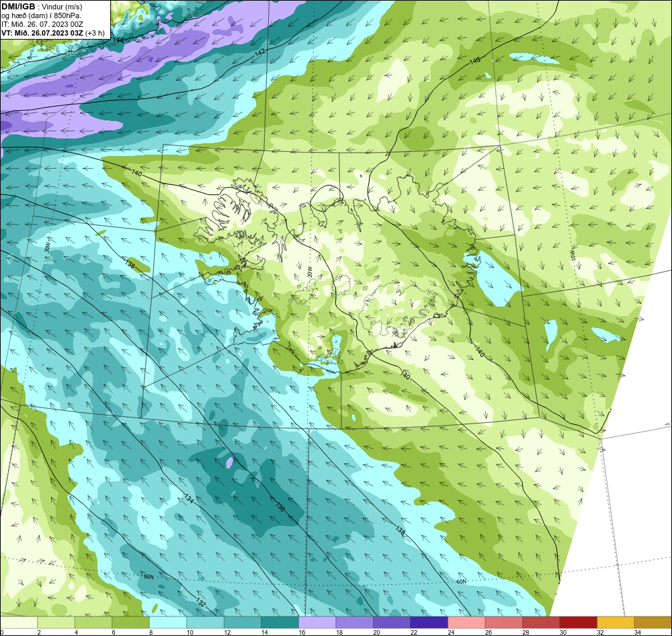Select the light teal 10–12 m/s legend swatch

pos(205,622)
